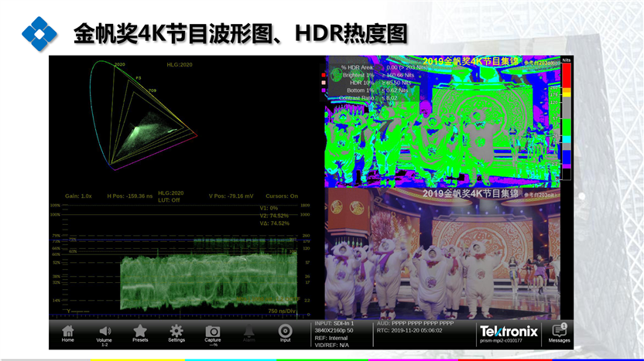Viewport: 644px width, 361px height.
Task: Click the Tektronix logo in status bar
Action: tap(508, 331)
